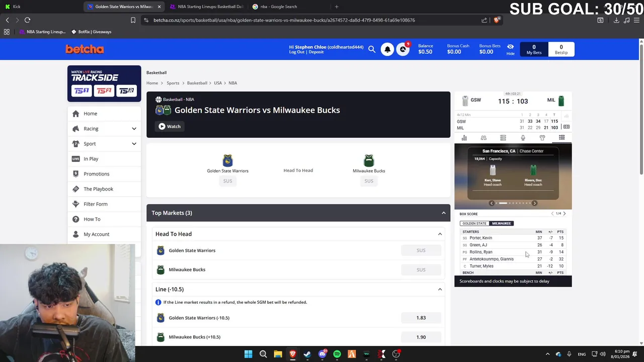Open the Betslip counter

click(x=561, y=49)
